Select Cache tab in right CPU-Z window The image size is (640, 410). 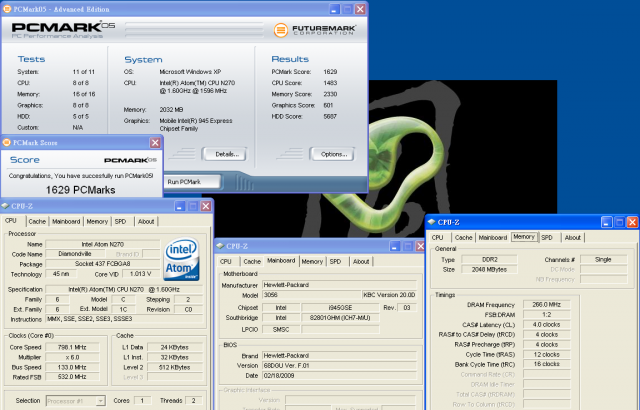464,237
